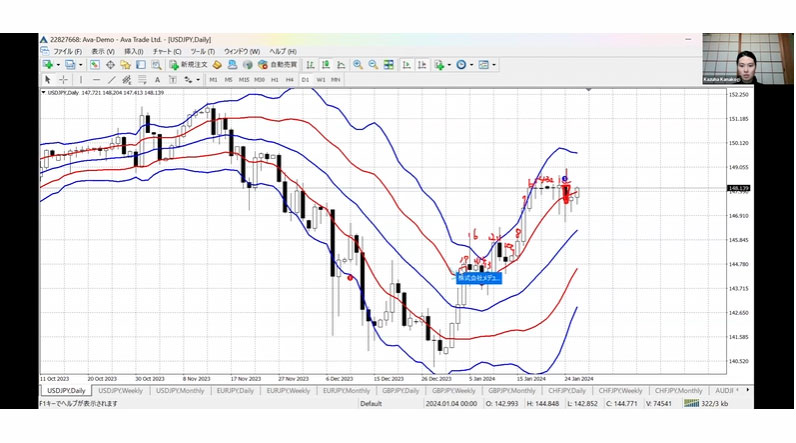The height and width of the screenshot is (443, 796).
Task: Click the zoom out magnifier icon
Action: coord(372,65)
